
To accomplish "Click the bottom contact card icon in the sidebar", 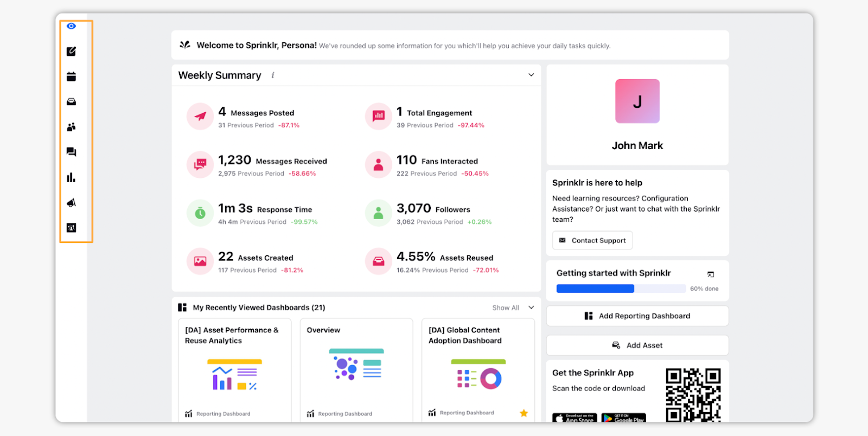I will point(71,228).
